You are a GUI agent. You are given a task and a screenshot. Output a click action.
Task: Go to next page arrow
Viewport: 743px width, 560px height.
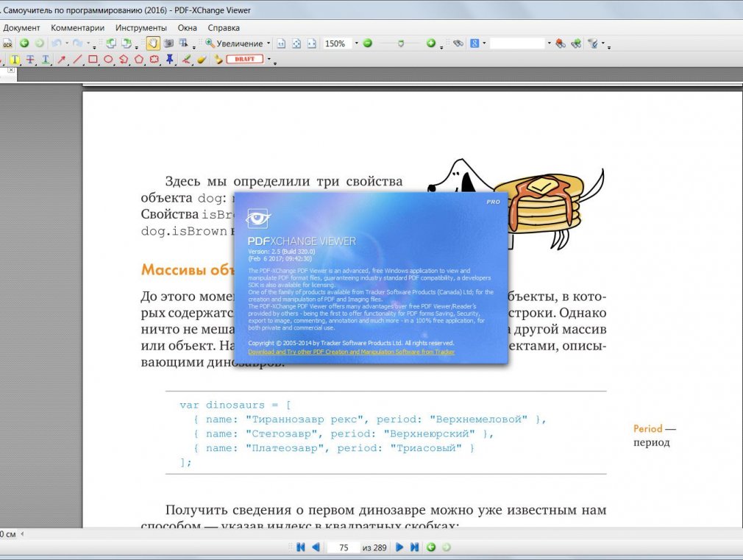tap(399, 547)
